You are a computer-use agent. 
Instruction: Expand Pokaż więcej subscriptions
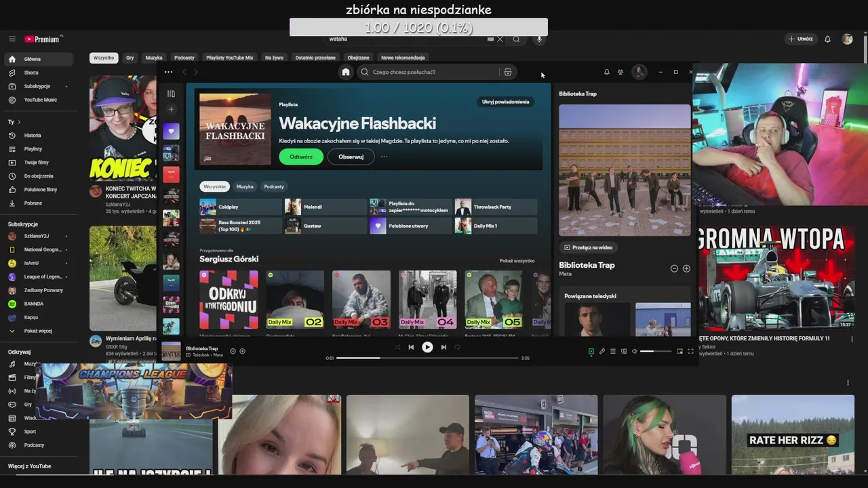pos(38,331)
